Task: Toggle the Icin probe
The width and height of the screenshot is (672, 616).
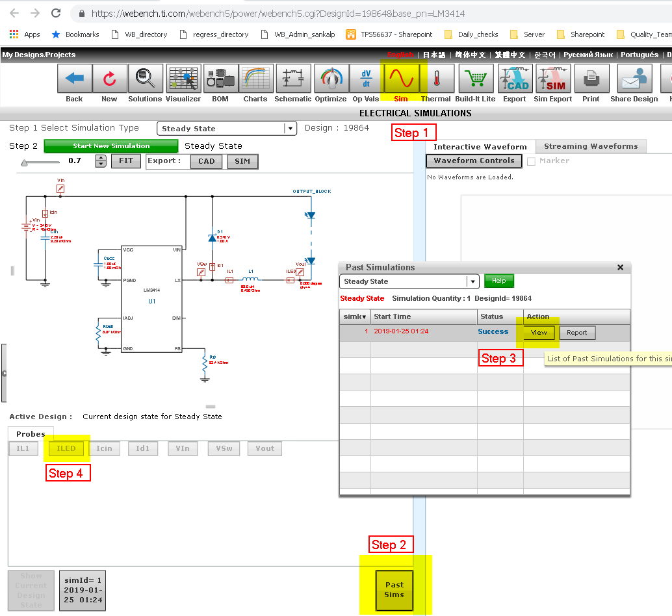Action: [105, 448]
